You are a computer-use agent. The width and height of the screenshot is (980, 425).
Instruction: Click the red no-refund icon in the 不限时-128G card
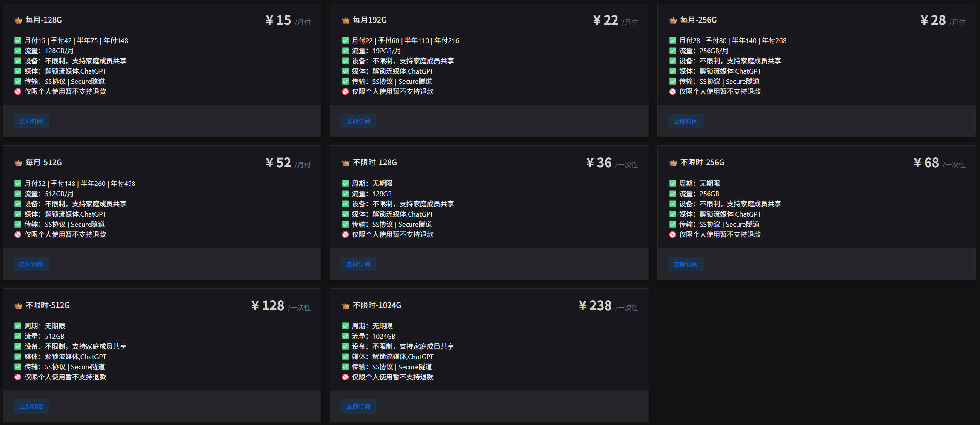tap(345, 234)
